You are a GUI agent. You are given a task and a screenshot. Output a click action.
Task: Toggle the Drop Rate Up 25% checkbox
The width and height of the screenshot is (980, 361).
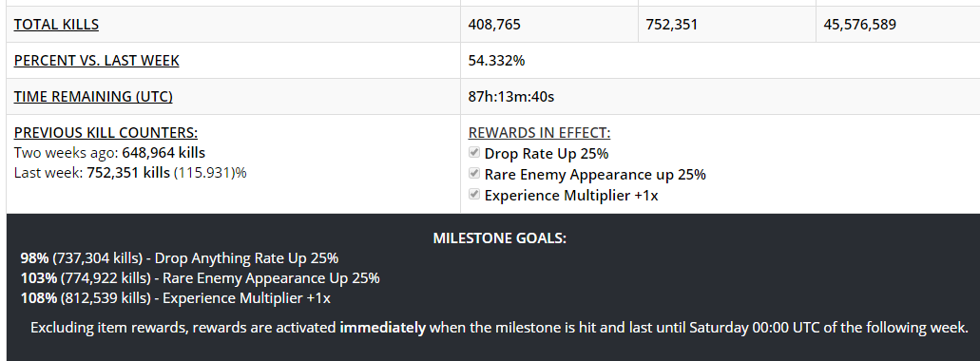pyautogui.click(x=474, y=152)
